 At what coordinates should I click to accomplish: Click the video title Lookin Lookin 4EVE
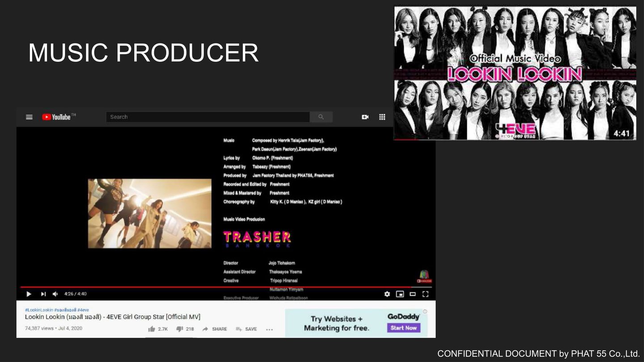pos(113,317)
